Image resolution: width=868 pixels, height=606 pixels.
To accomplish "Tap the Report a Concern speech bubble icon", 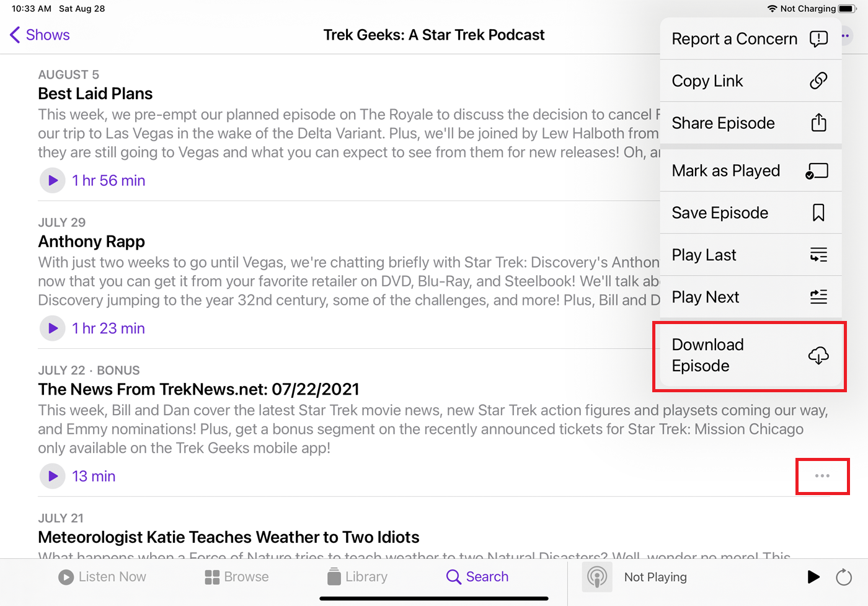I will (818, 39).
